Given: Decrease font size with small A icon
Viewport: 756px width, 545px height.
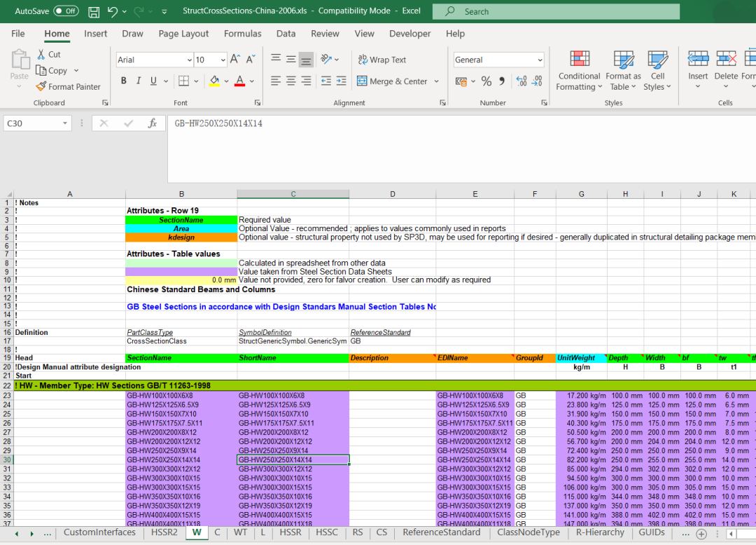Looking at the screenshot, I should tap(250, 60).
